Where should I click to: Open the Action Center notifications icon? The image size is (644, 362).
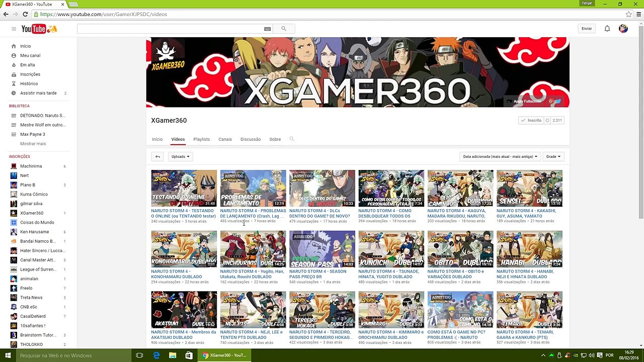[x=599, y=355]
